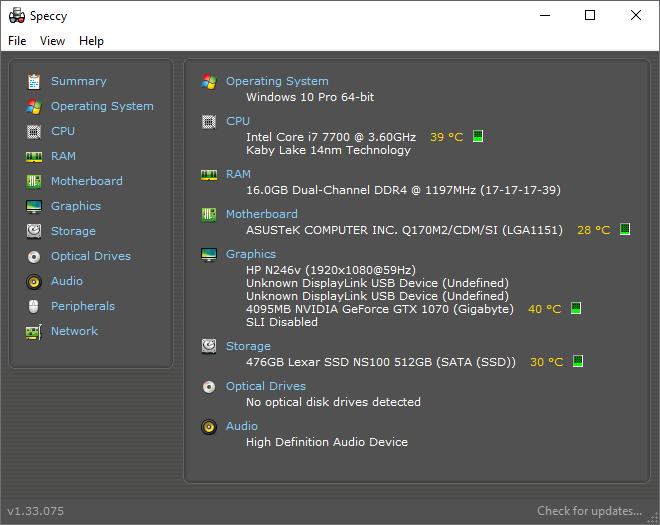Open Peripherals via the mouse icon
Viewport: 660px width, 525px height.
(34, 306)
